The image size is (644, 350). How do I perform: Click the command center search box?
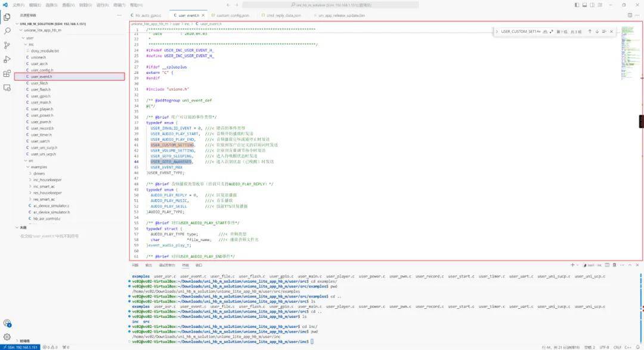tap(330, 5)
